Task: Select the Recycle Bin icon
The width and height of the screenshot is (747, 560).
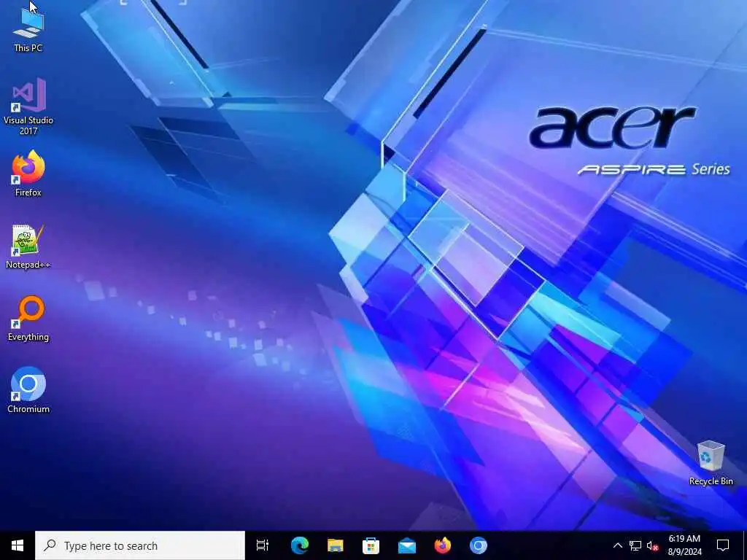Action: (x=711, y=462)
